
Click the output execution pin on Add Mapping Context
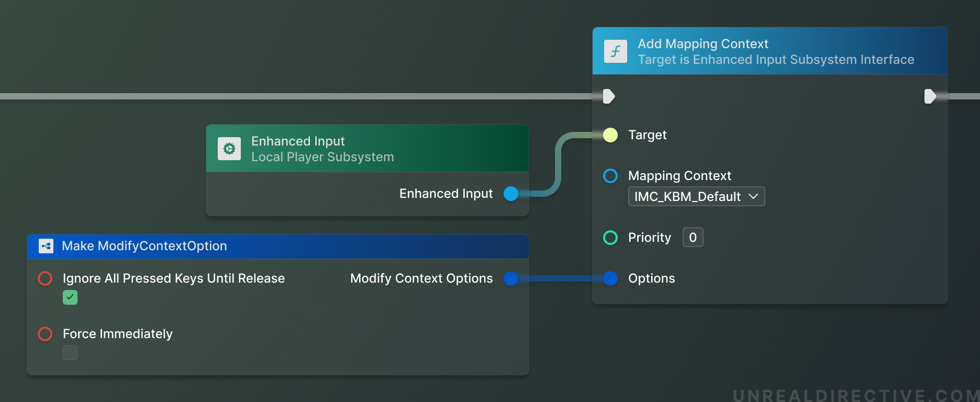coord(930,96)
